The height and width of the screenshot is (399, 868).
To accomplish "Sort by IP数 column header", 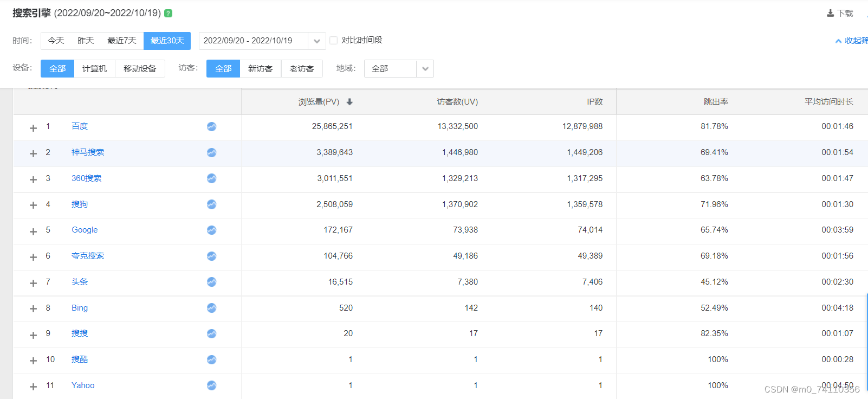I will 594,102.
